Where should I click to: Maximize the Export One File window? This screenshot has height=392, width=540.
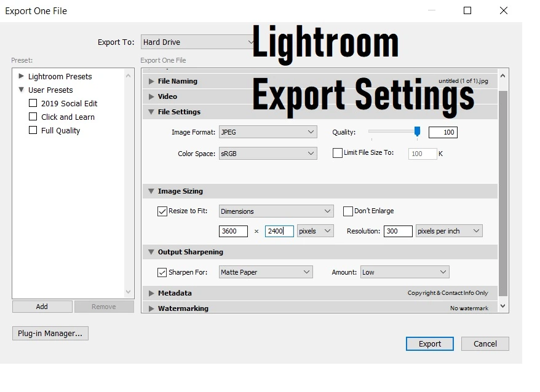coord(467,10)
